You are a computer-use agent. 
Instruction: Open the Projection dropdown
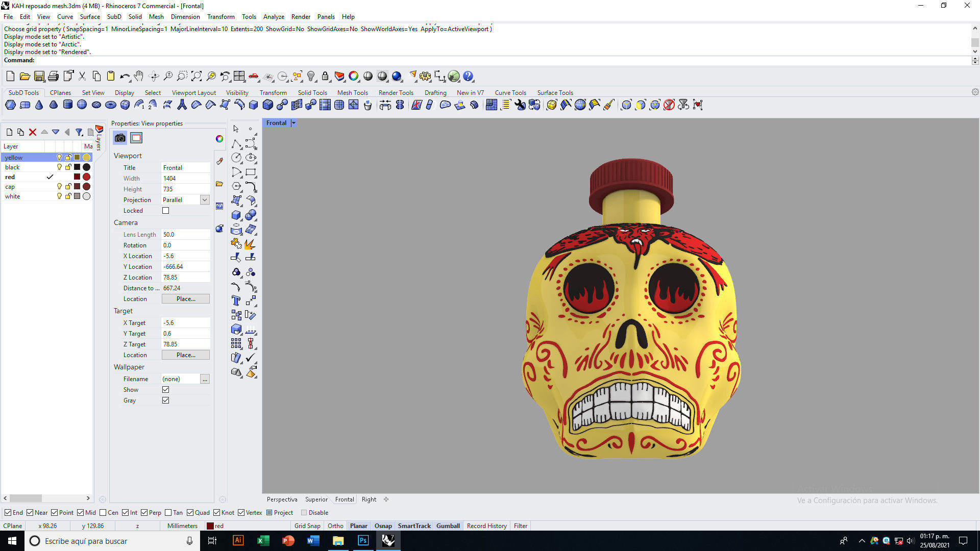[x=205, y=200]
